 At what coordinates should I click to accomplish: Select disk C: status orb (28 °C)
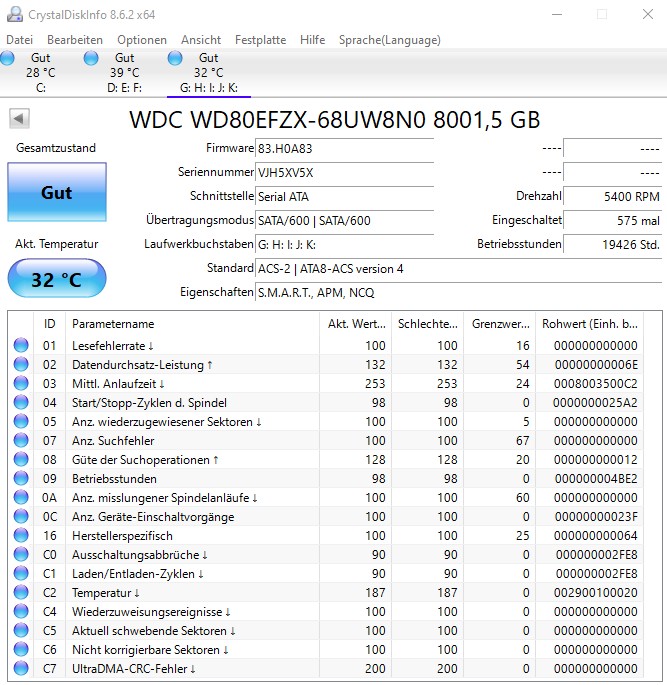[x=7, y=58]
